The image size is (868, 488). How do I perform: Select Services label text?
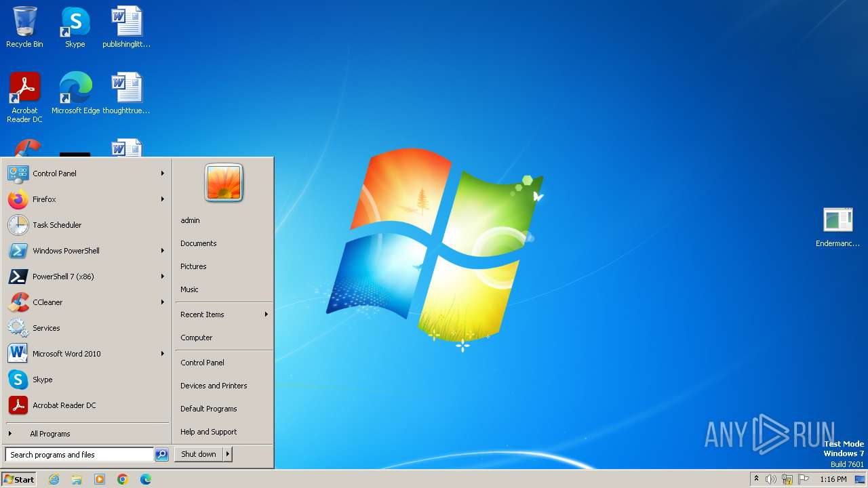coord(46,328)
